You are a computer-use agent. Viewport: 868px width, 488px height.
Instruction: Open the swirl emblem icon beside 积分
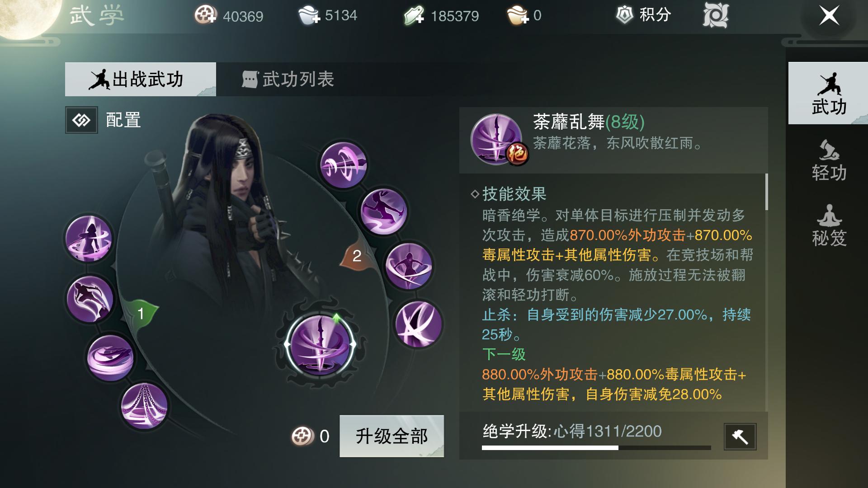click(x=716, y=15)
